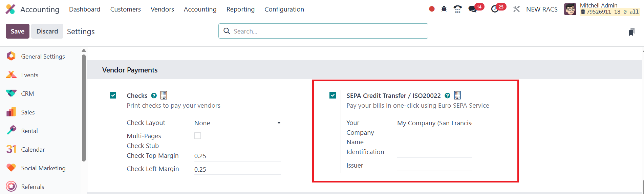This screenshot has height=194, width=644.
Task: Open the Configuration menu
Action: (284, 9)
